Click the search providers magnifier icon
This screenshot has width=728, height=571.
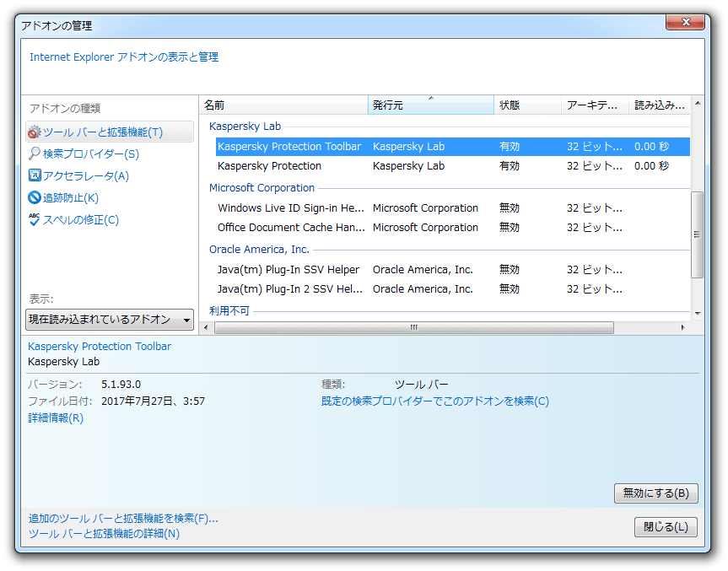[35, 154]
